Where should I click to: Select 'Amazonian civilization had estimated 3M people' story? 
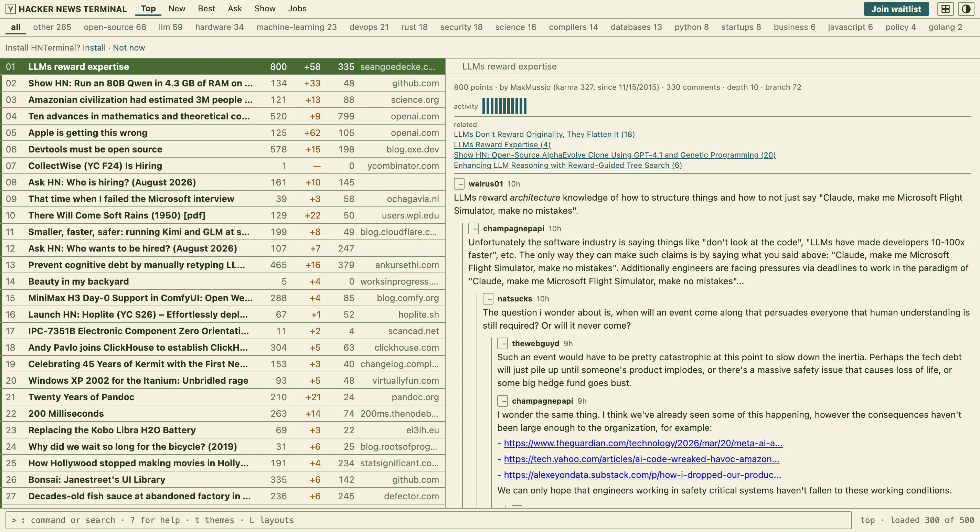(223, 100)
